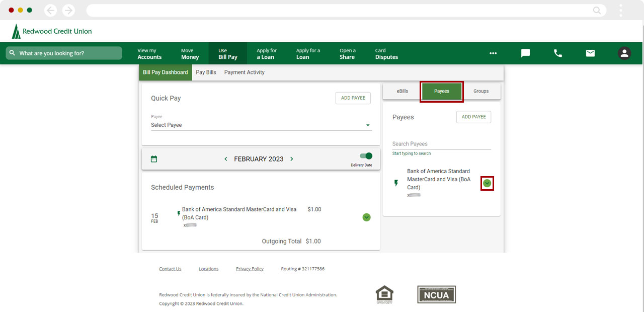Click the Equal Housing Opportunity logo
This screenshot has height=312, width=644.
pyautogui.click(x=384, y=295)
